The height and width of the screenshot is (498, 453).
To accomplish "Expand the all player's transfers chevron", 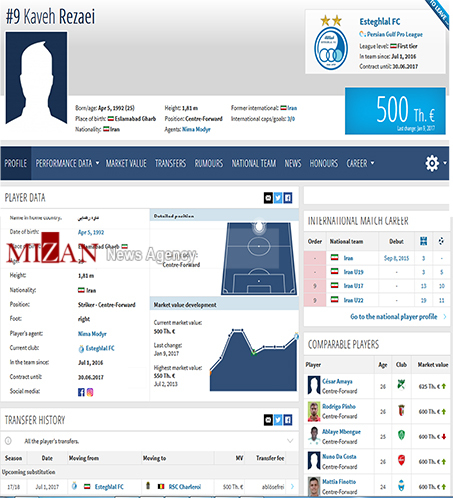I will (x=290, y=441).
